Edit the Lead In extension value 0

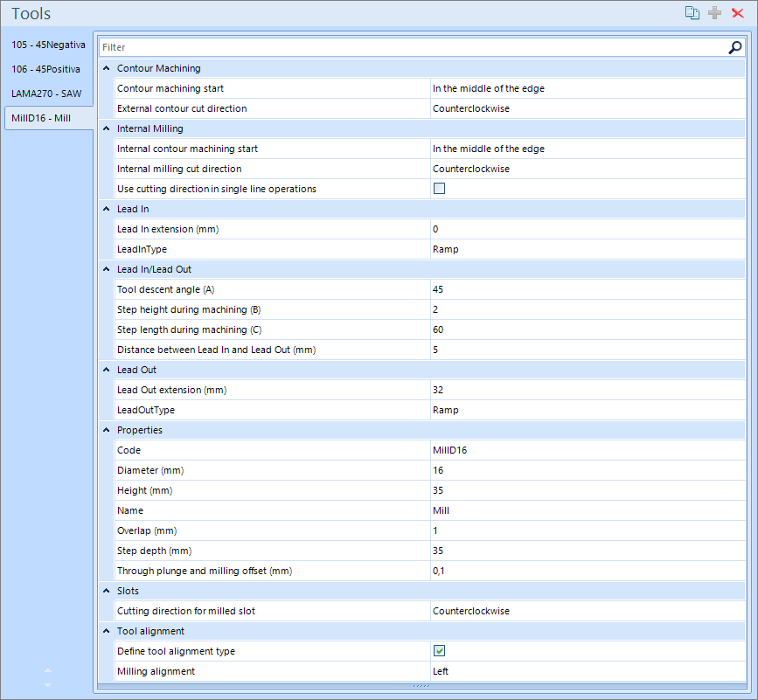click(x=588, y=229)
